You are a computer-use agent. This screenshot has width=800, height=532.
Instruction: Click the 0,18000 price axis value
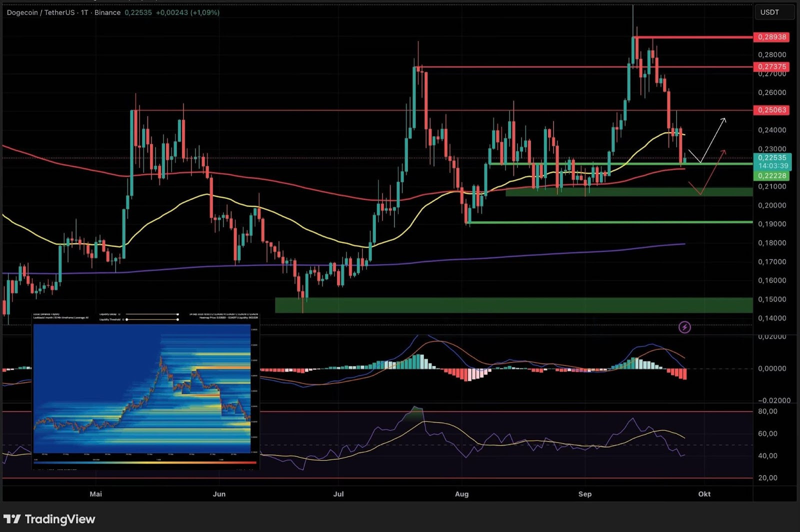[772, 243]
